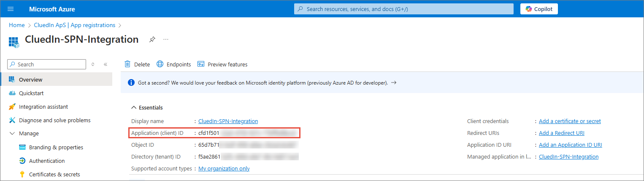Image resolution: width=644 pixels, height=181 pixels.
Task: Click the Delete toolbar label
Action: (x=142, y=64)
